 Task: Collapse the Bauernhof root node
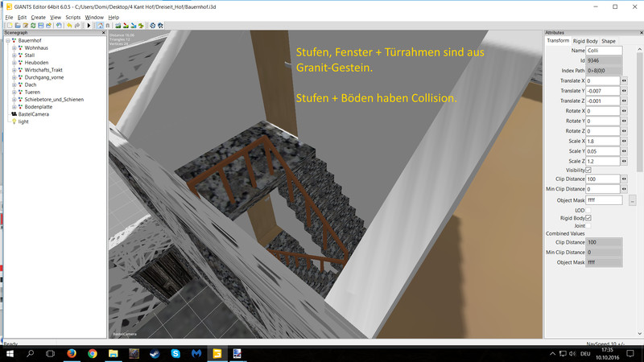coord(7,41)
